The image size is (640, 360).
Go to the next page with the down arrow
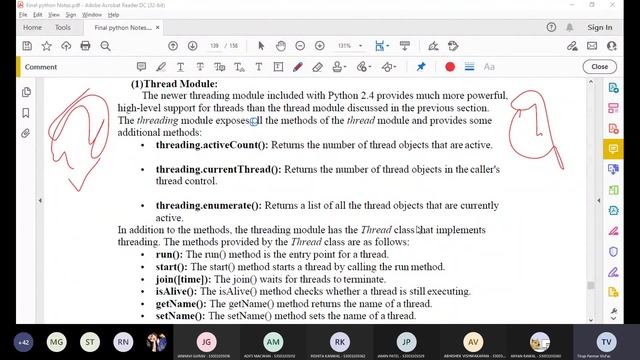(193, 46)
